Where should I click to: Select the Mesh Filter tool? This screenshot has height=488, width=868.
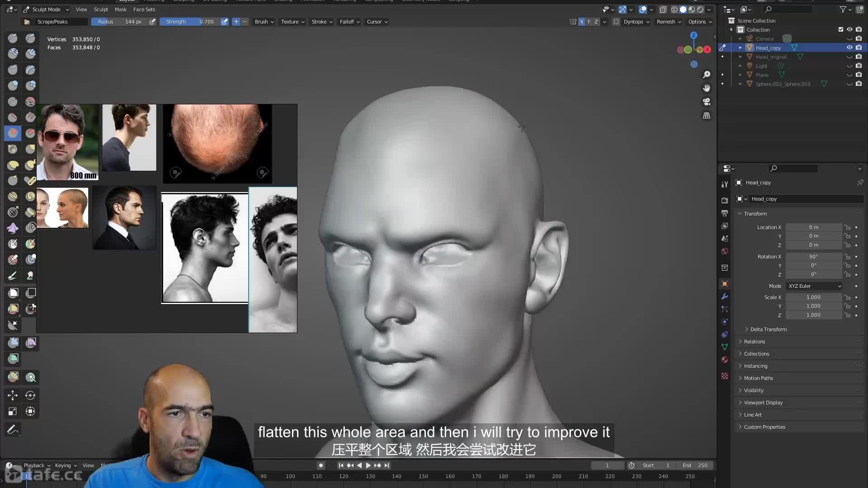13,343
